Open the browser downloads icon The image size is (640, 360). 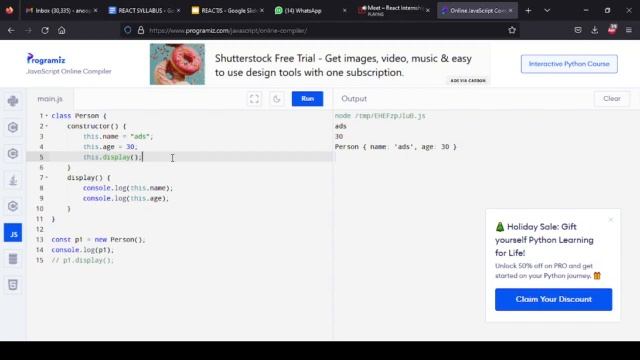tap(595, 30)
